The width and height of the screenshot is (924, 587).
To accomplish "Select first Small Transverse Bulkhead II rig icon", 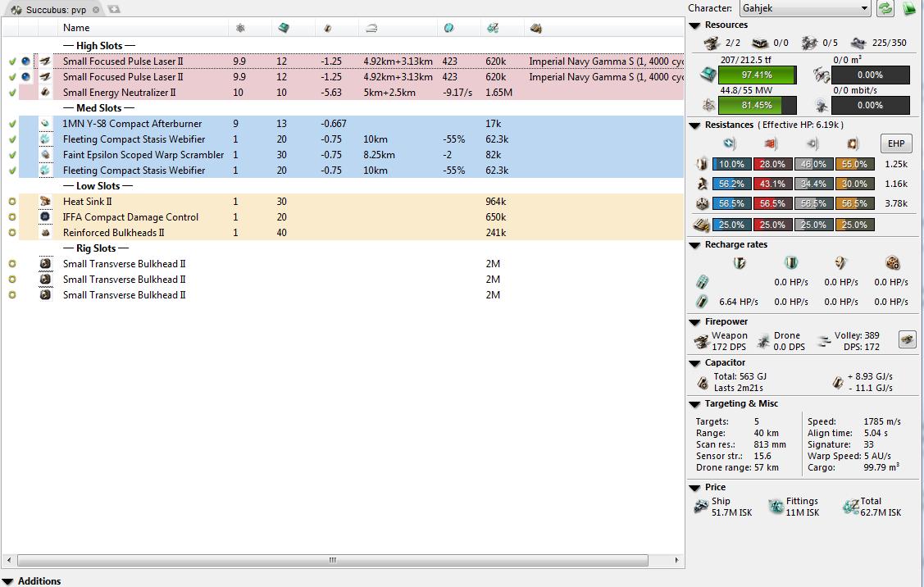I will [45, 264].
